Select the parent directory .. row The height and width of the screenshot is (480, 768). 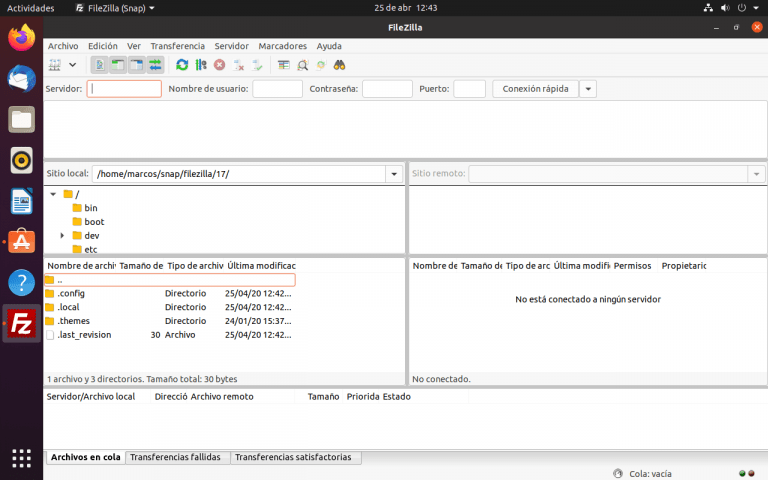pyautogui.click(x=170, y=280)
